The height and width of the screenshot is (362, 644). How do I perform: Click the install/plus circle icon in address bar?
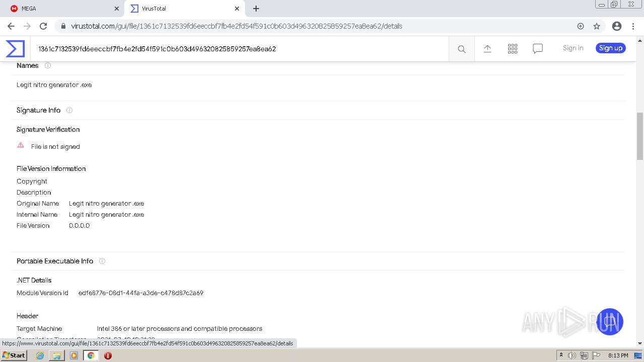[x=581, y=26]
